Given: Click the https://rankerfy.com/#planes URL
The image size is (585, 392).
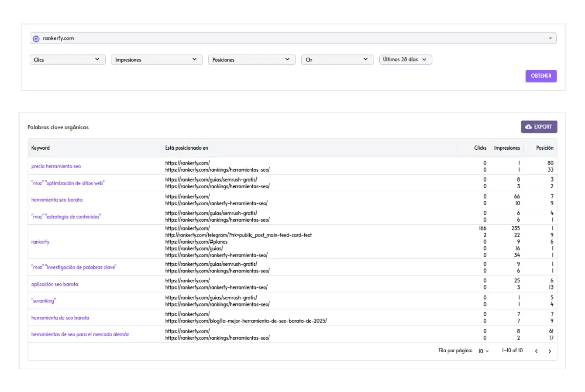Looking at the screenshot, I should (x=196, y=242).
